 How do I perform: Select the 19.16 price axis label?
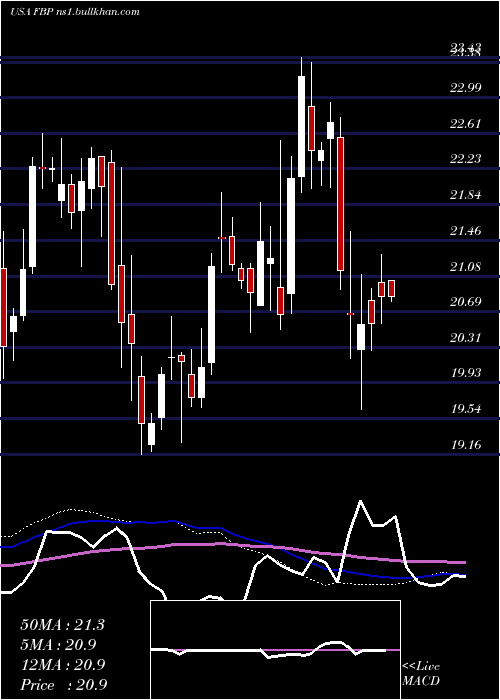(x=466, y=445)
